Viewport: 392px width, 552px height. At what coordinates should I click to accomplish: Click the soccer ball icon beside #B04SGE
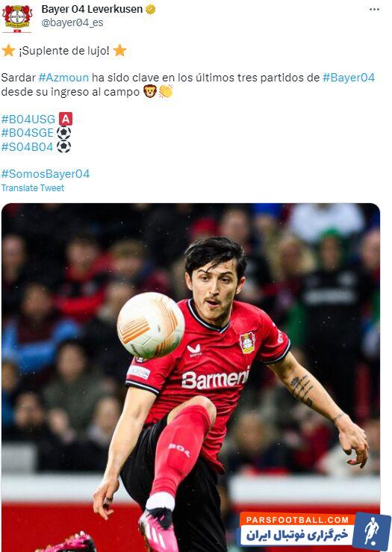tap(63, 133)
